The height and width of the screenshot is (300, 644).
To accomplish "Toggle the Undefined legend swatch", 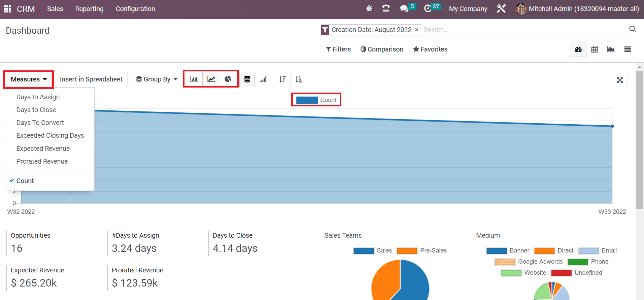I will coord(561,273).
